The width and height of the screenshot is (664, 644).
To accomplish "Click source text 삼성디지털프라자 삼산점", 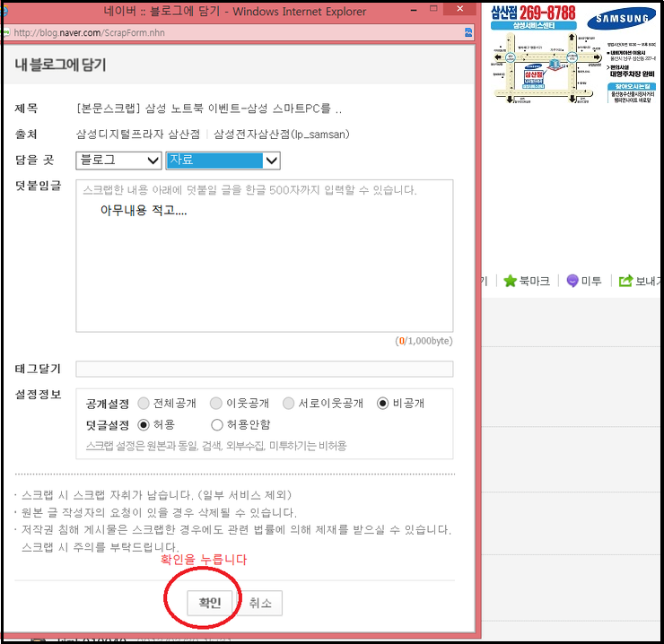I will [137, 135].
